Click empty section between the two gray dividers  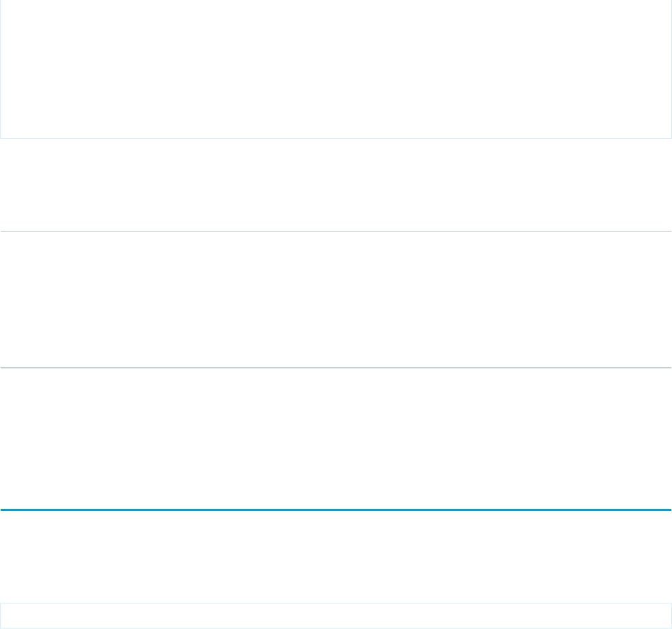coord(336,300)
